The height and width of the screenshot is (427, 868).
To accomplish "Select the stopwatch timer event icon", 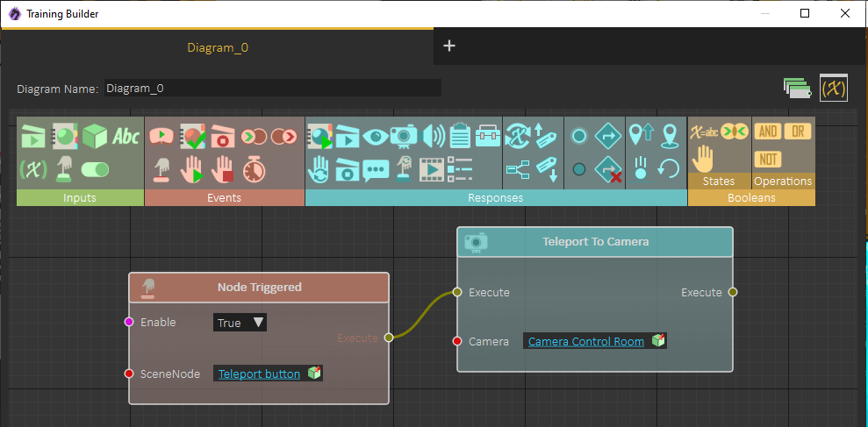I will pos(254,170).
